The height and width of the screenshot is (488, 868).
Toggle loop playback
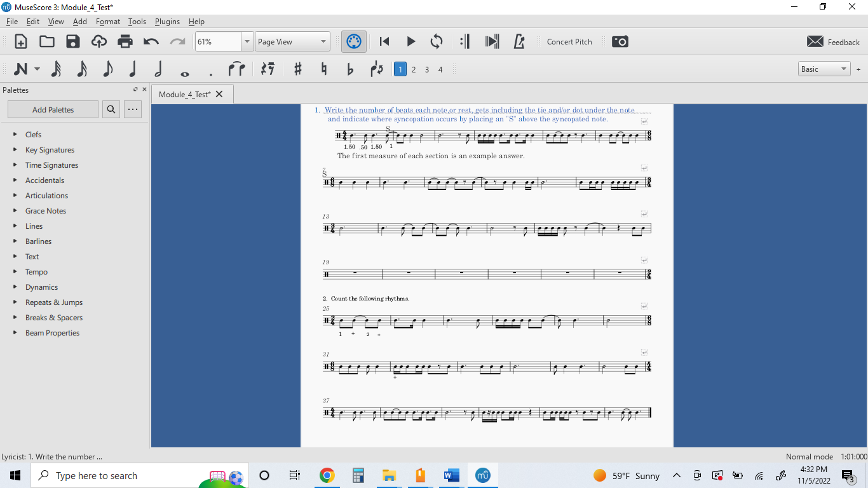tap(437, 41)
